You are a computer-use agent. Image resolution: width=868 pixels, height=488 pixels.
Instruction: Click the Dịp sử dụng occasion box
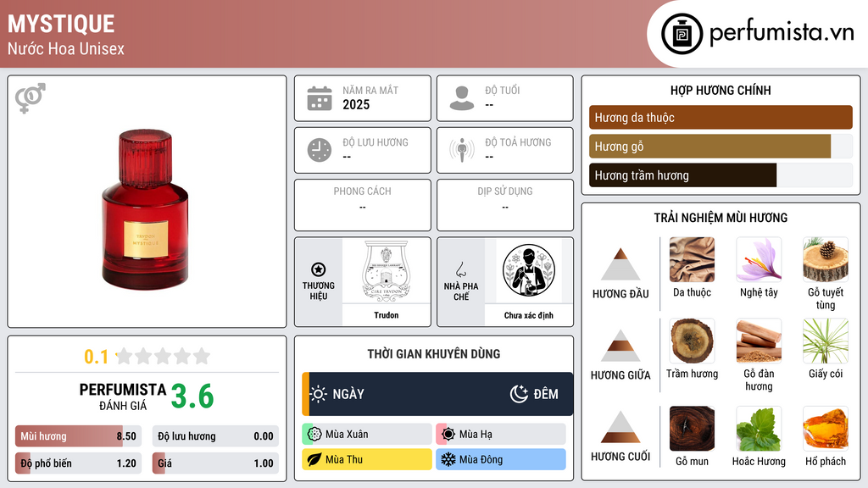(505, 205)
